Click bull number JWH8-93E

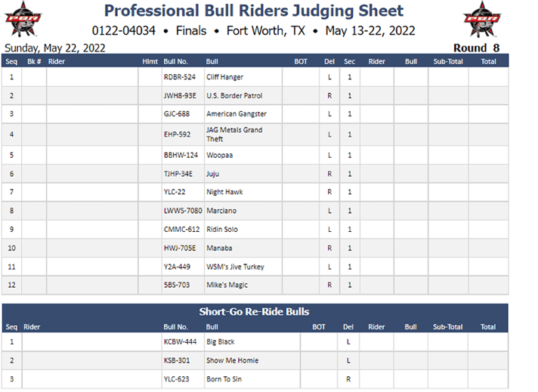180,96
